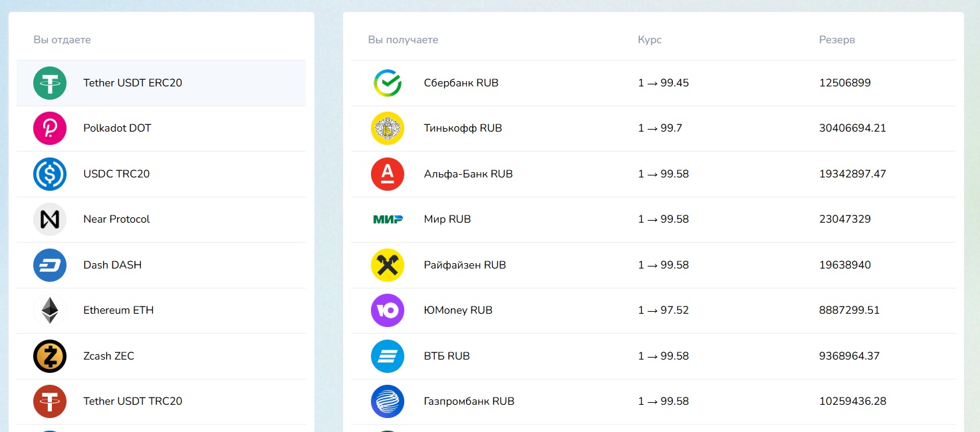Select Zcash ZEC currency name

tap(108, 356)
